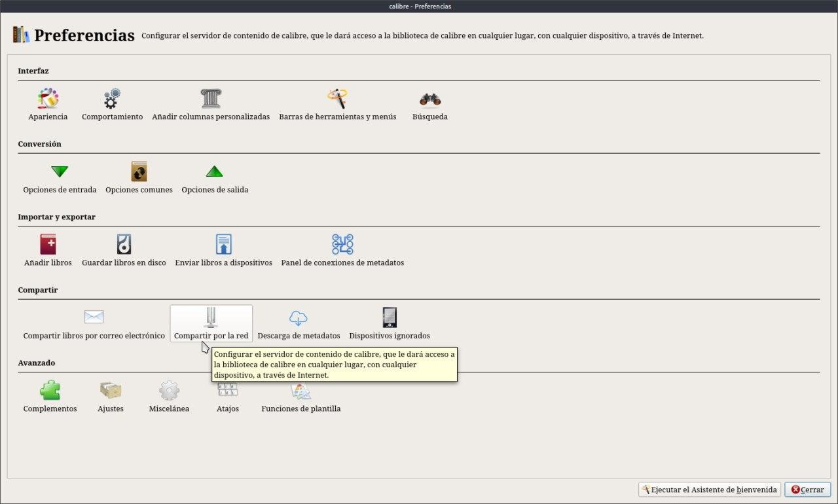Open Funciones de plantilla

[x=301, y=397]
